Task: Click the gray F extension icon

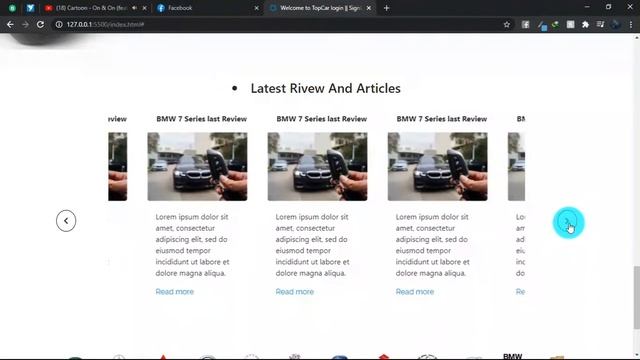Action: 525,24
